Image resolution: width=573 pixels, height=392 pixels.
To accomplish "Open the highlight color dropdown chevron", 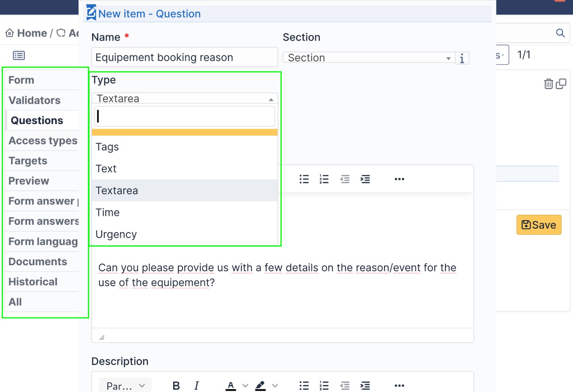I will [x=275, y=385].
